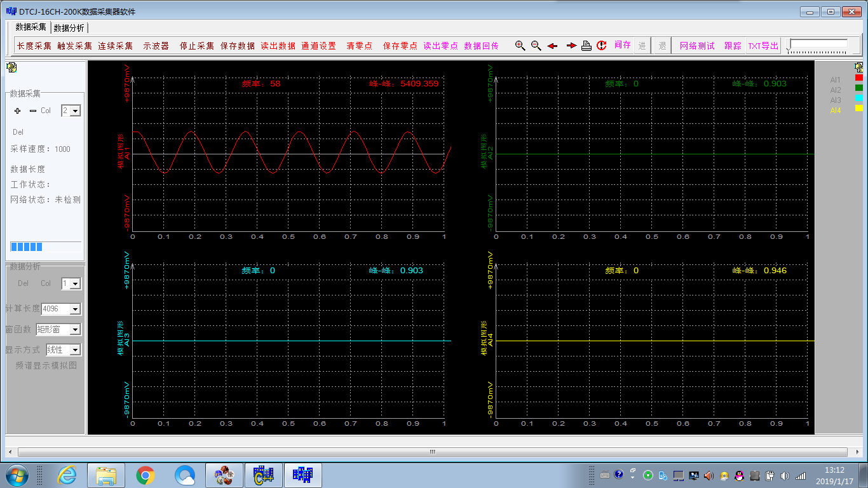The width and height of the screenshot is (868, 488).
Task: Click the red circular refresh icon
Action: click(602, 46)
